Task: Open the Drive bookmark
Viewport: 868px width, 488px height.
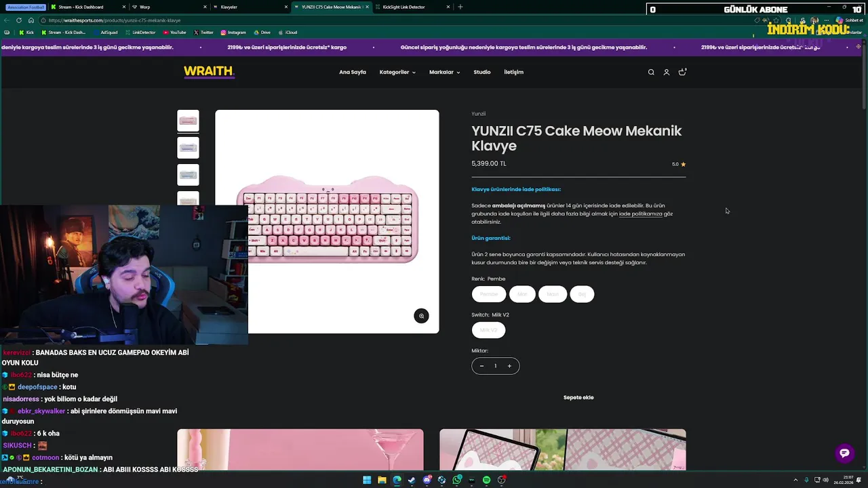Action: 262,33
